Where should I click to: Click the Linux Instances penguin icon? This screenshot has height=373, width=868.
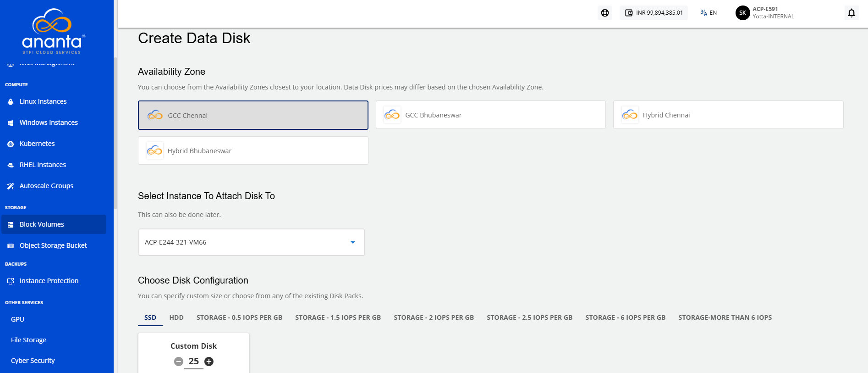(11, 102)
